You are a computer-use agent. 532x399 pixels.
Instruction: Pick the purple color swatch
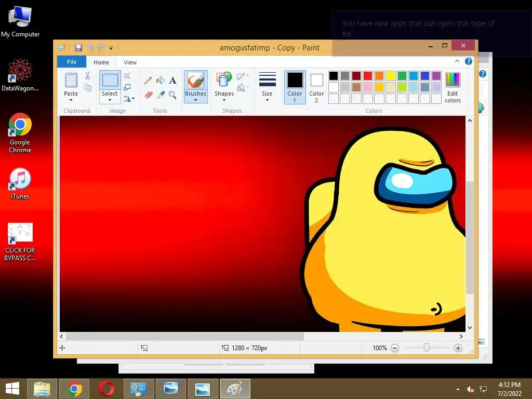(436, 76)
